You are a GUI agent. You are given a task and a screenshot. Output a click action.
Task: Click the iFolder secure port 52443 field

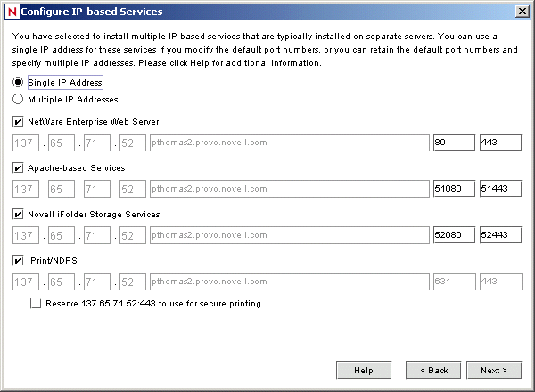click(x=500, y=235)
